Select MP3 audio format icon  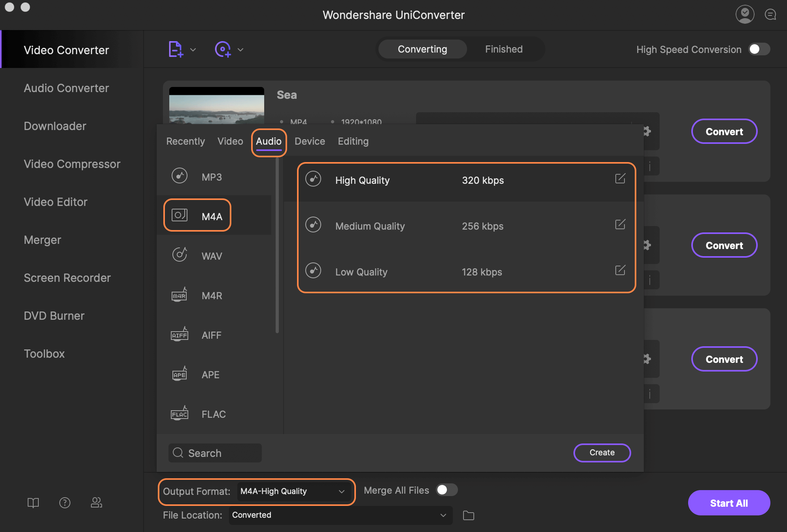pyautogui.click(x=180, y=176)
